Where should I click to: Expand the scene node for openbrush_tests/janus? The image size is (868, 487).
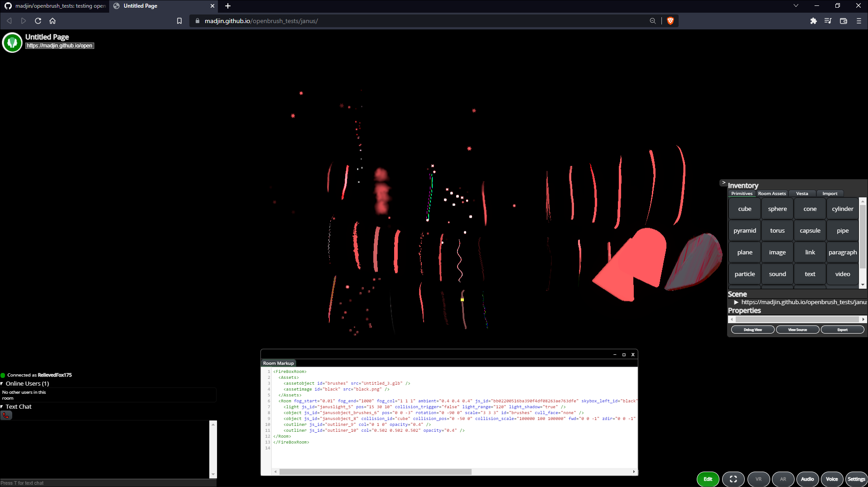pyautogui.click(x=735, y=302)
